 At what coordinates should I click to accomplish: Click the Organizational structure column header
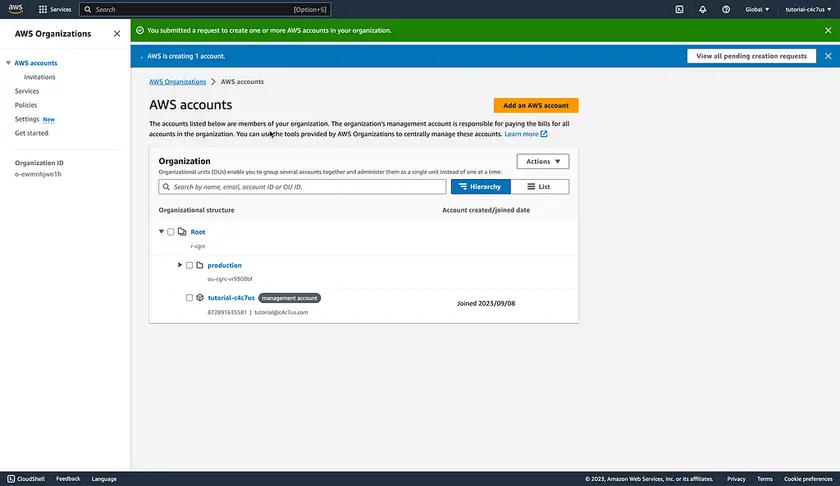(x=196, y=210)
